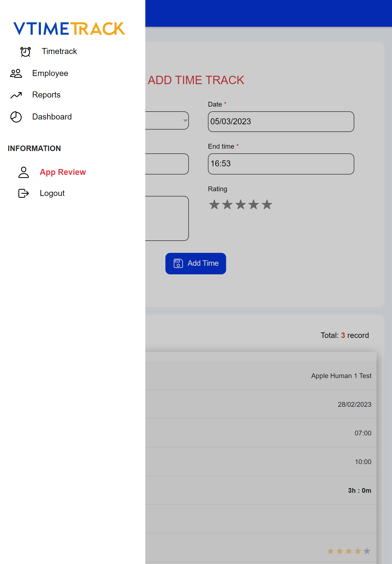Image resolution: width=392 pixels, height=564 pixels.
Task: Go to the Employee page
Action: 50,73
